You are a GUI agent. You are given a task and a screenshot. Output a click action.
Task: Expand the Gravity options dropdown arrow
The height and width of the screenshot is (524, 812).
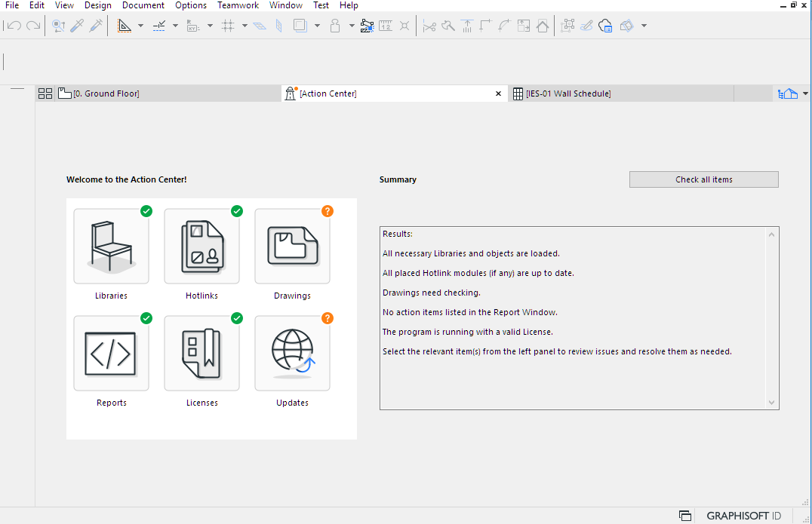pyautogui.click(x=352, y=26)
